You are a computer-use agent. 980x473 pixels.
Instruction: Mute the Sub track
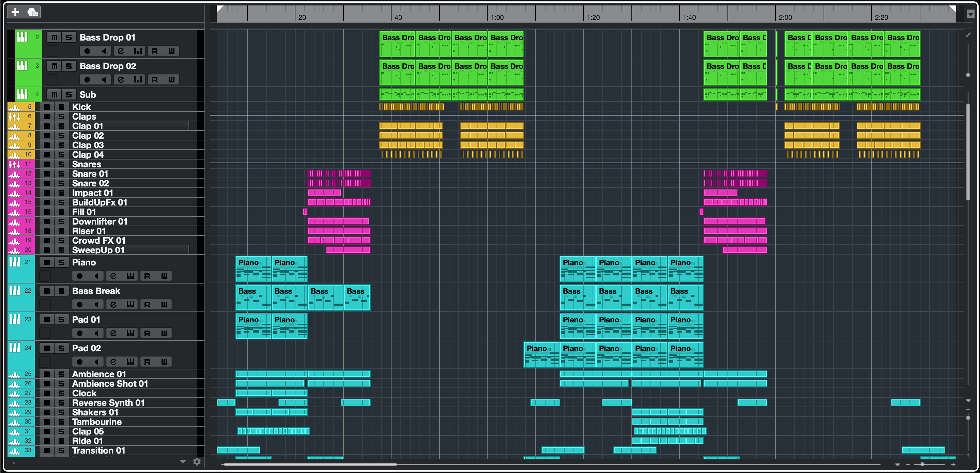[x=55, y=94]
